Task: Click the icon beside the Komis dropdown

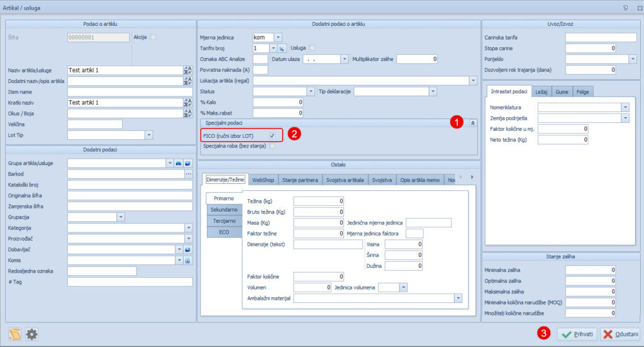Action: pos(187,260)
